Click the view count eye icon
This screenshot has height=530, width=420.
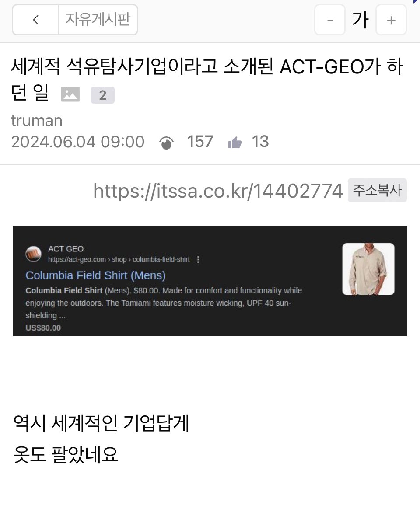tap(167, 143)
